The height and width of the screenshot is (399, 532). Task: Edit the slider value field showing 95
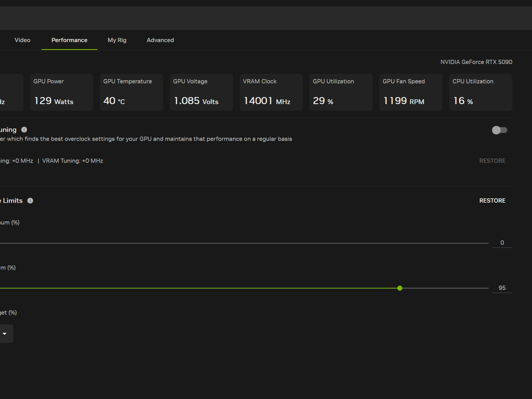coord(502,288)
